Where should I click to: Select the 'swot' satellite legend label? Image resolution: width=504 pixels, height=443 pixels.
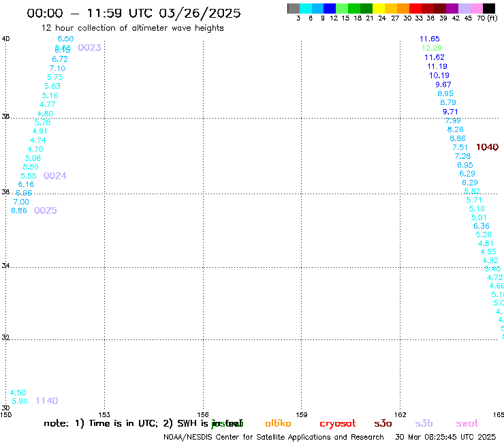tap(467, 424)
